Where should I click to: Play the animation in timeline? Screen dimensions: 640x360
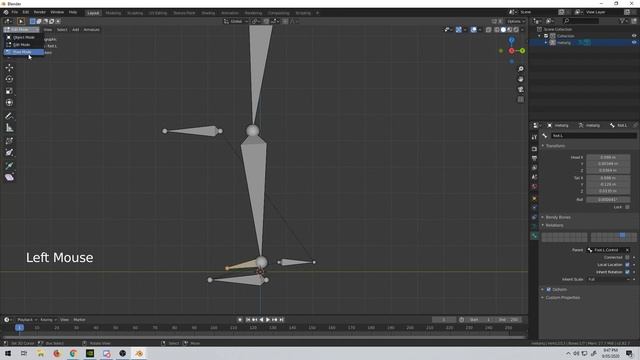(x=268, y=320)
